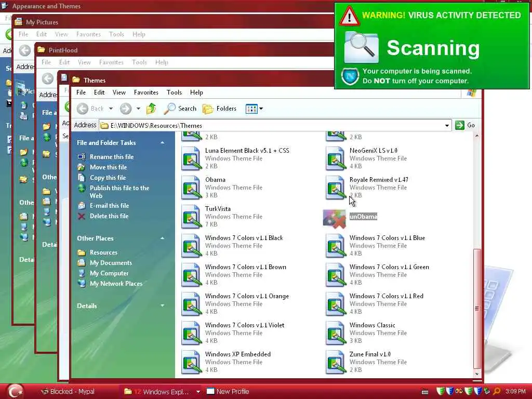Open My Computer under Other Places

(x=109, y=273)
